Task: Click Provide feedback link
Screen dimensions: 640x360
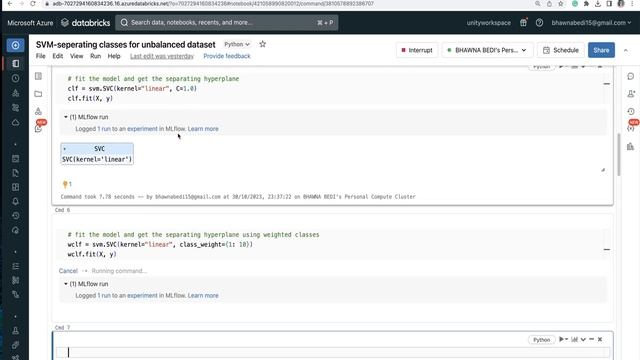Action: (227, 56)
